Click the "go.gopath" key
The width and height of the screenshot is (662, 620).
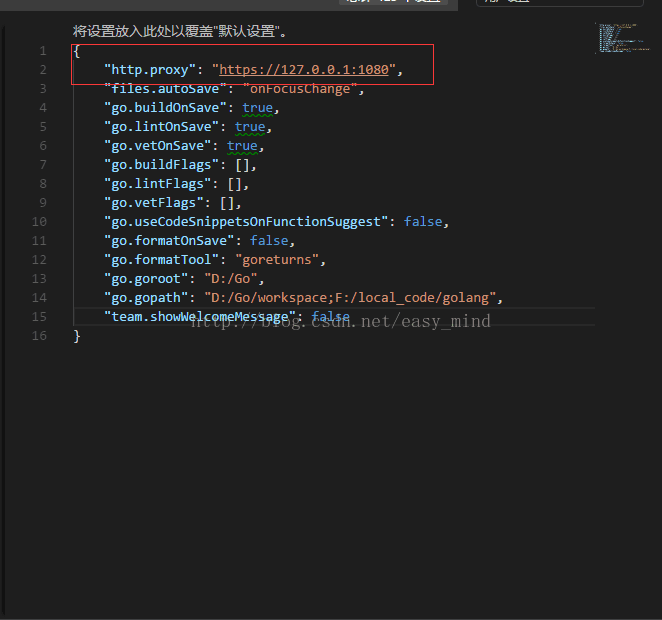pyautogui.click(x=146, y=298)
